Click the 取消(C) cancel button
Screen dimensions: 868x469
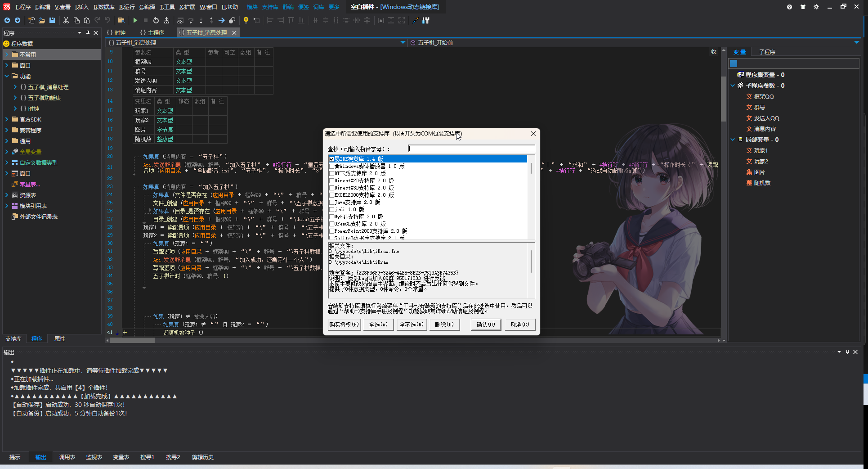pyautogui.click(x=520, y=325)
